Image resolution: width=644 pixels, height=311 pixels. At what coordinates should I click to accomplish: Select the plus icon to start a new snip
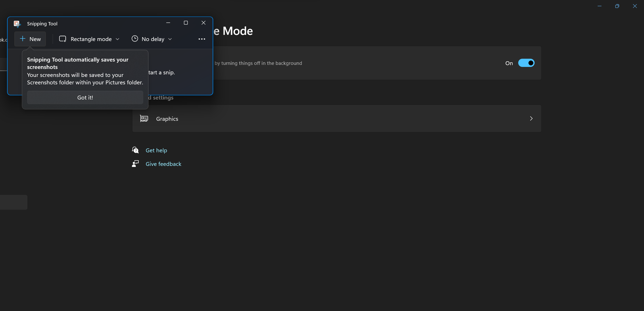[x=22, y=39]
